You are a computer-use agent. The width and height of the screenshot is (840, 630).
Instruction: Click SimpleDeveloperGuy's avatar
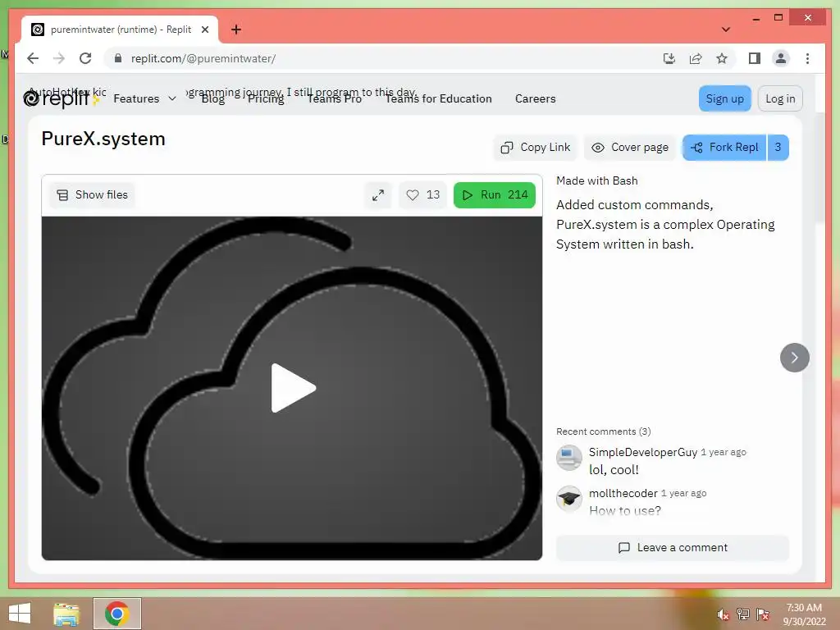(x=569, y=458)
